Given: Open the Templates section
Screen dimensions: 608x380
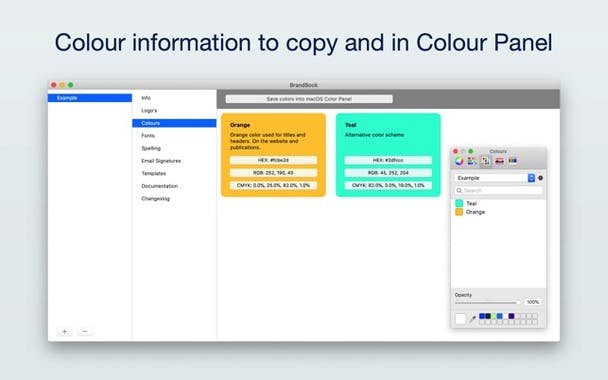Looking at the screenshot, I should tap(174, 174).
